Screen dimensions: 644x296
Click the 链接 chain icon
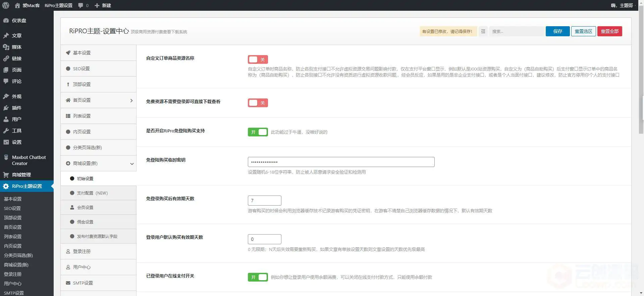6,58
